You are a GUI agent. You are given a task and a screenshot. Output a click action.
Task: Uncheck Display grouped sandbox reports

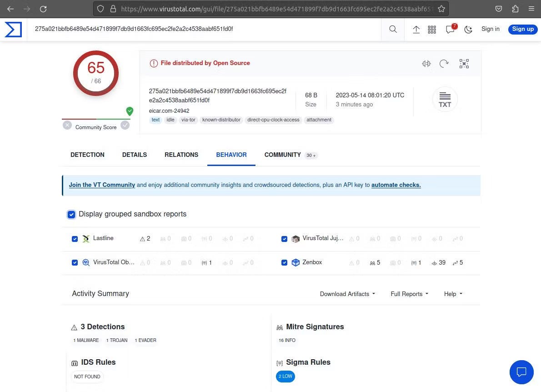tap(71, 214)
